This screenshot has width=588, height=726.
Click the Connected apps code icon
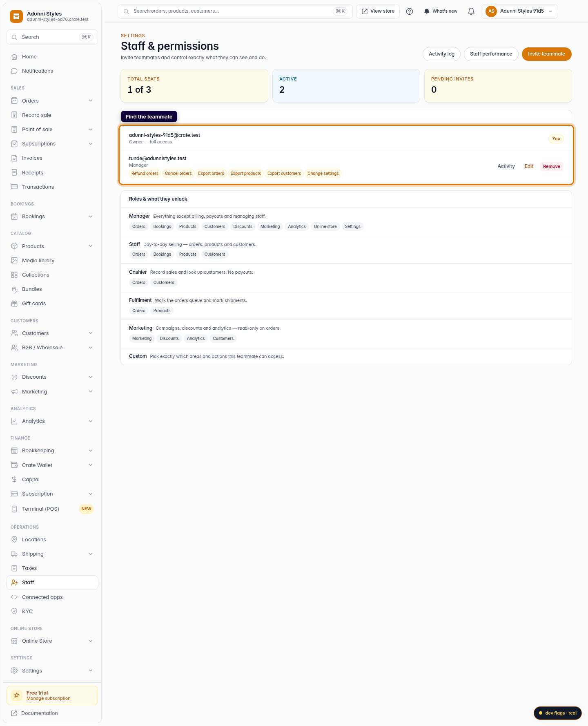tap(14, 597)
